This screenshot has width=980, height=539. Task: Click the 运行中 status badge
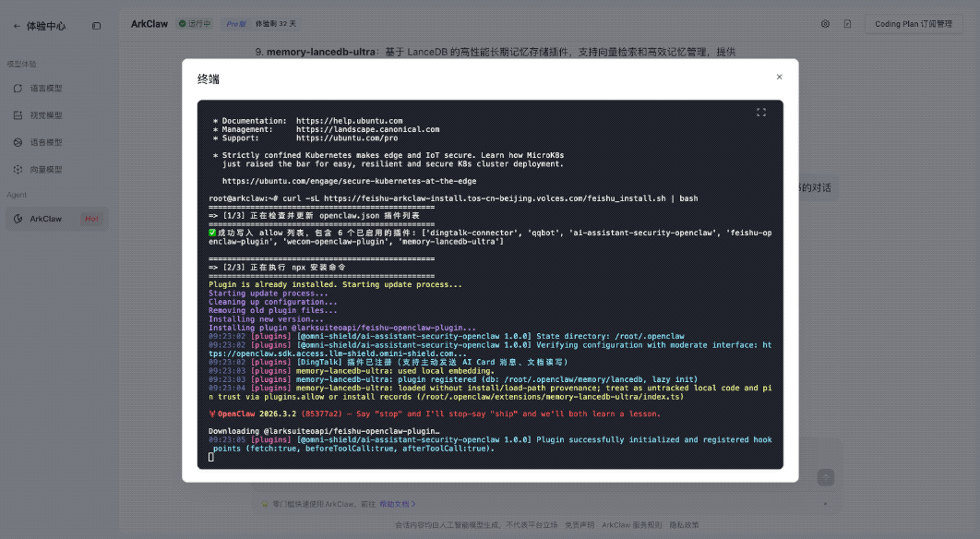(196, 24)
